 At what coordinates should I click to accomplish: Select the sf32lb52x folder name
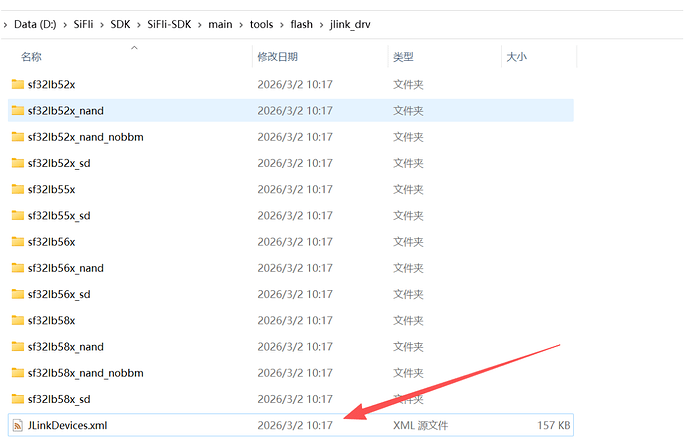[51, 84]
